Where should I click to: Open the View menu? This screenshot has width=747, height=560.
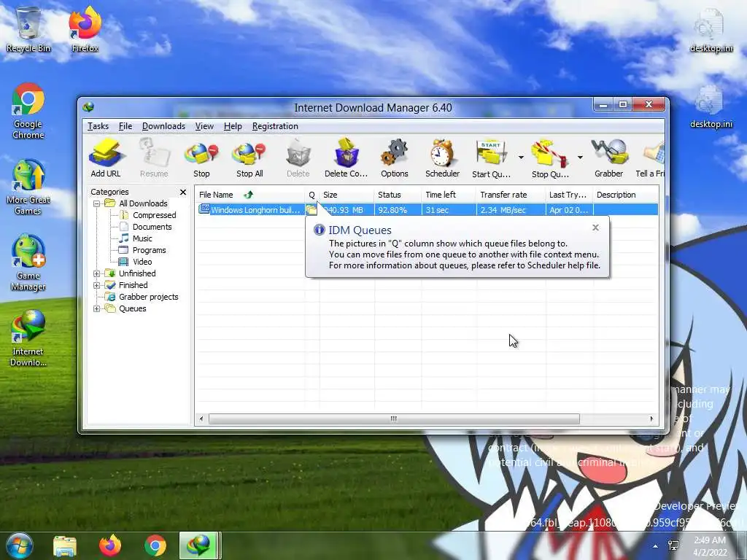click(204, 126)
